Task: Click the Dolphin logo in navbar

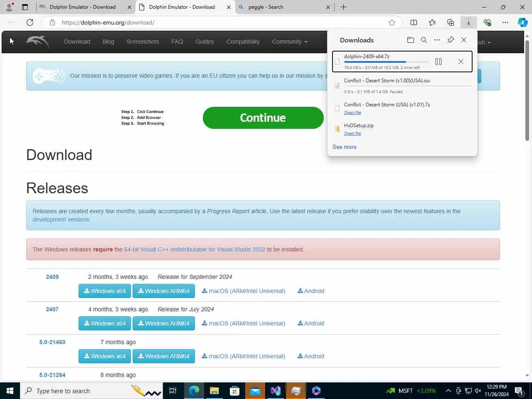Action: tap(38, 42)
